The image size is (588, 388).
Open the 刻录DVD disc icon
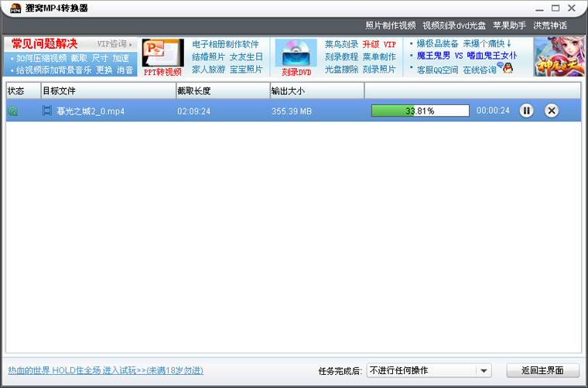(x=296, y=53)
